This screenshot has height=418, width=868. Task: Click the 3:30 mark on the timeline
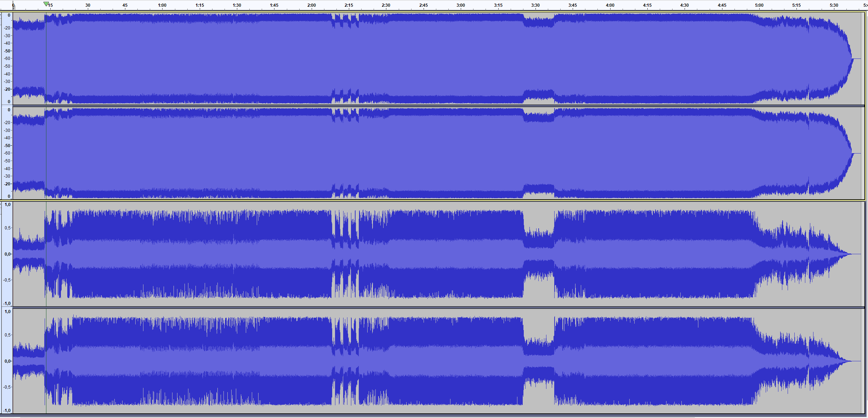pos(535,5)
